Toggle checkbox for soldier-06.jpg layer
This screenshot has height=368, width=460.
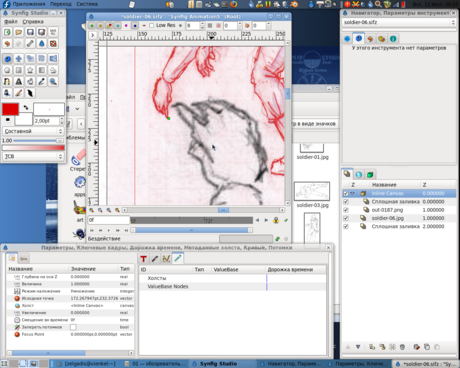click(x=346, y=218)
